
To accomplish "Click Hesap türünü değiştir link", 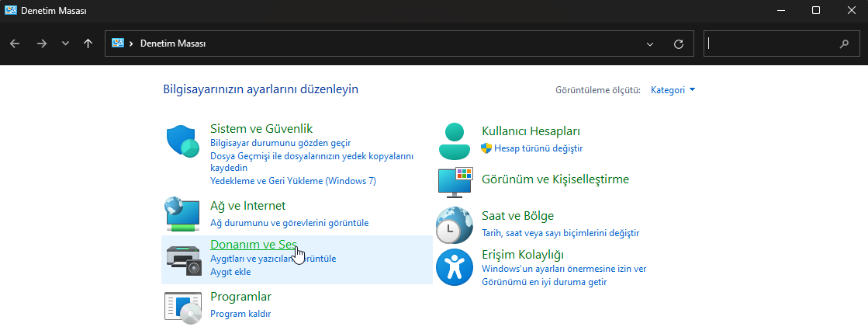I will pyautogui.click(x=538, y=148).
